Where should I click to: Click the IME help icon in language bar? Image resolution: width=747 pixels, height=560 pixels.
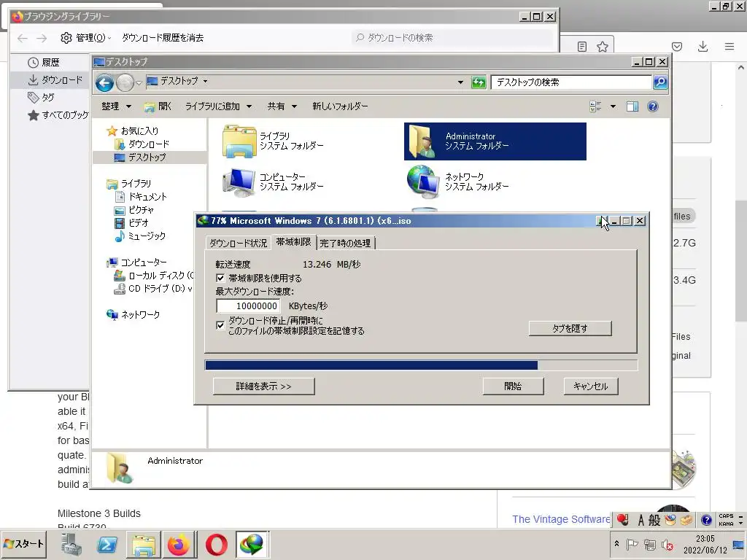[x=706, y=519]
